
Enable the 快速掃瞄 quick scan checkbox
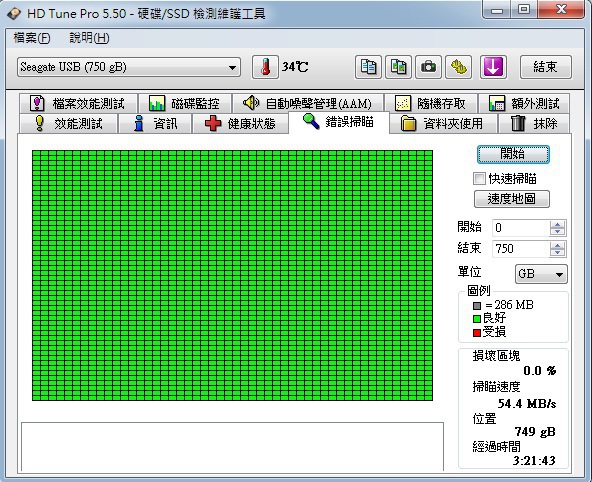point(479,179)
